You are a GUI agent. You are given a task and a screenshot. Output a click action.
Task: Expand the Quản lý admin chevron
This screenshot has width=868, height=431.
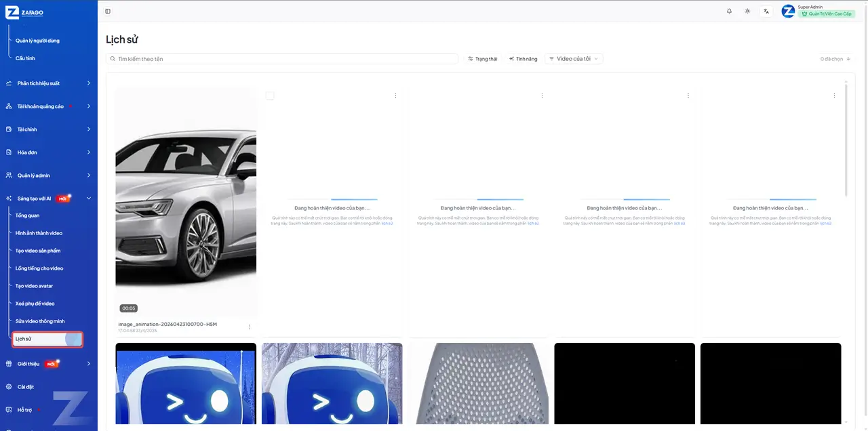(89, 176)
